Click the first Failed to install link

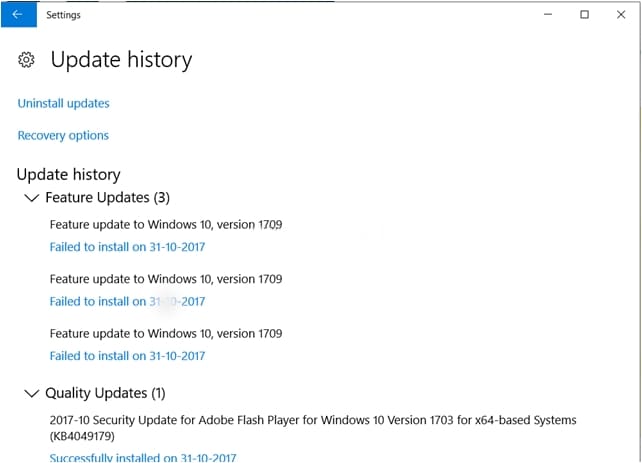point(127,247)
